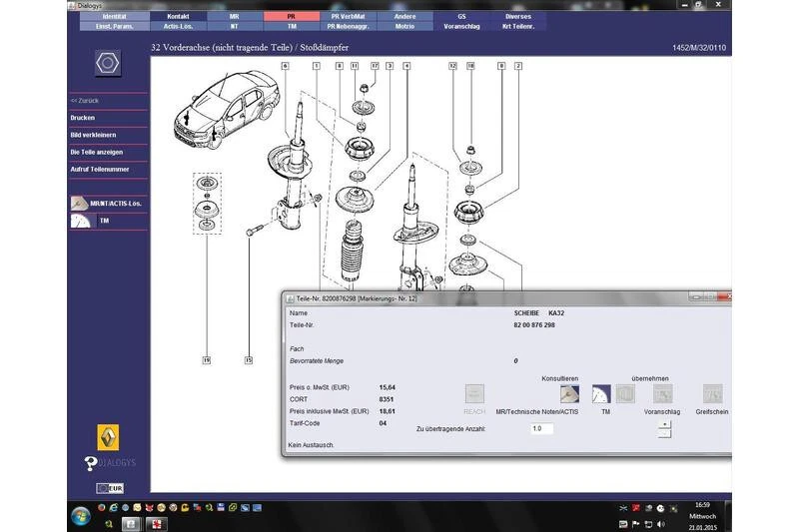Click the hexagon nut icon in sidebar

coord(107,63)
